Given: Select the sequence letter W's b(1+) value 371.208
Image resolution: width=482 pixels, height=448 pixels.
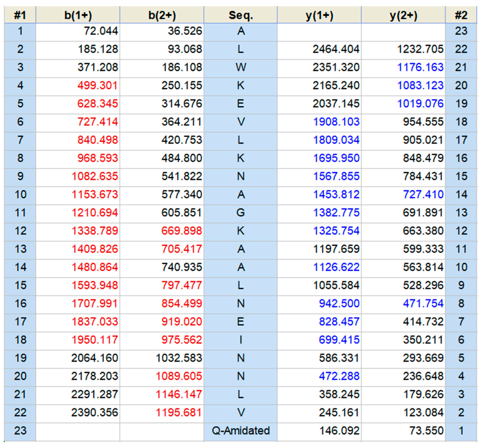Looking at the screenshot, I should point(98,67).
